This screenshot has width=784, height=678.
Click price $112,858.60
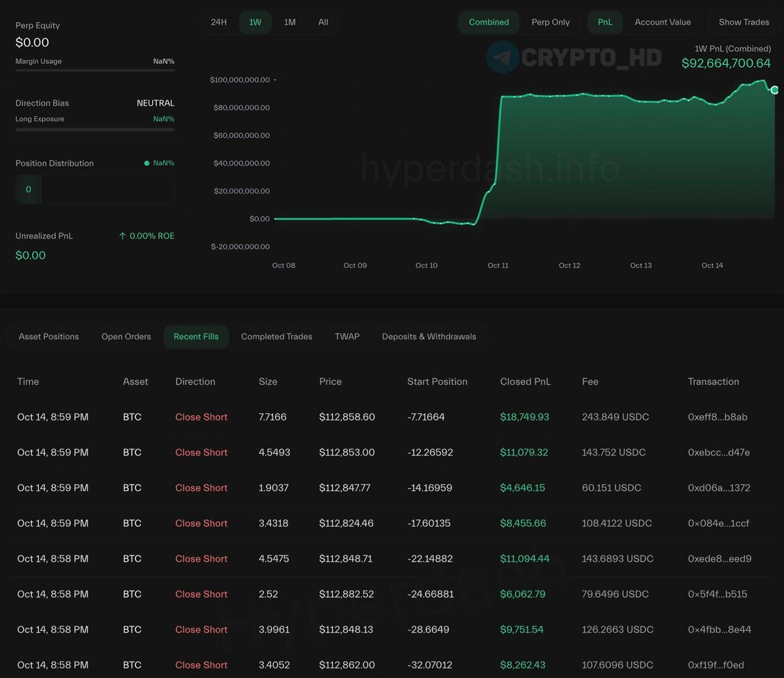click(x=347, y=417)
